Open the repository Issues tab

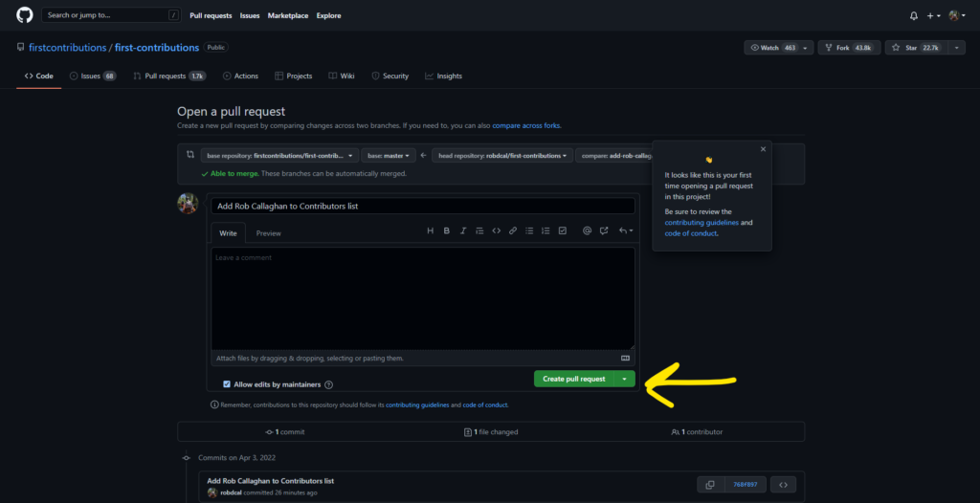click(93, 77)
